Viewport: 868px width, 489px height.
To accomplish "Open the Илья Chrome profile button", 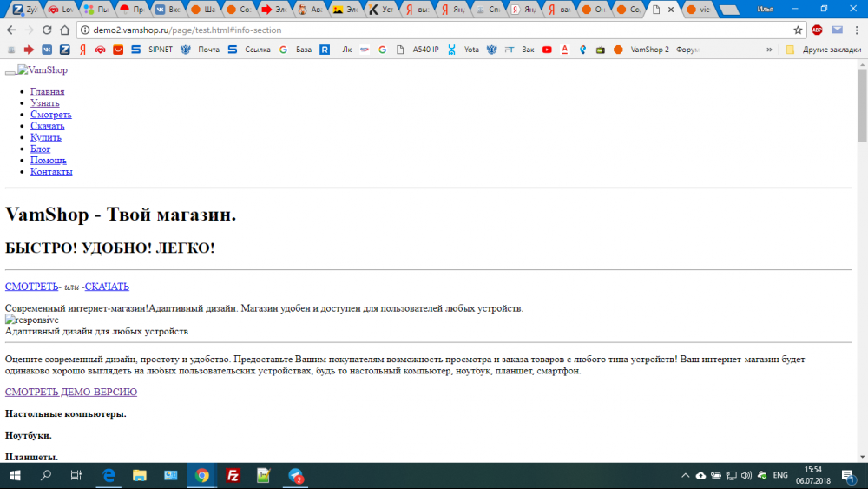I will coord(765,10).
